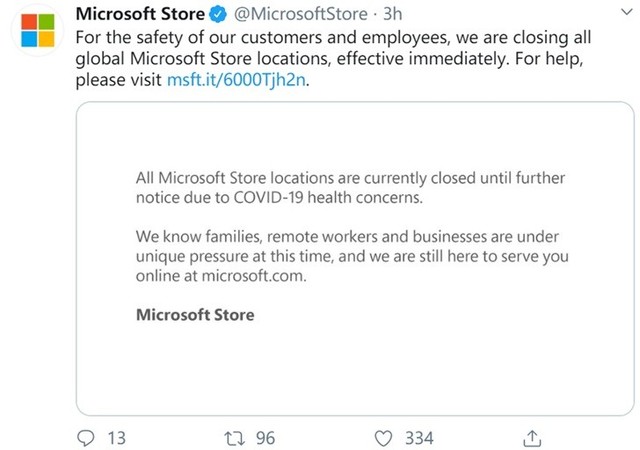Click the tweet text about closing all locations
Image resolution: width=640 pixels, height=450 pixels.
click(x=333, y=58)
